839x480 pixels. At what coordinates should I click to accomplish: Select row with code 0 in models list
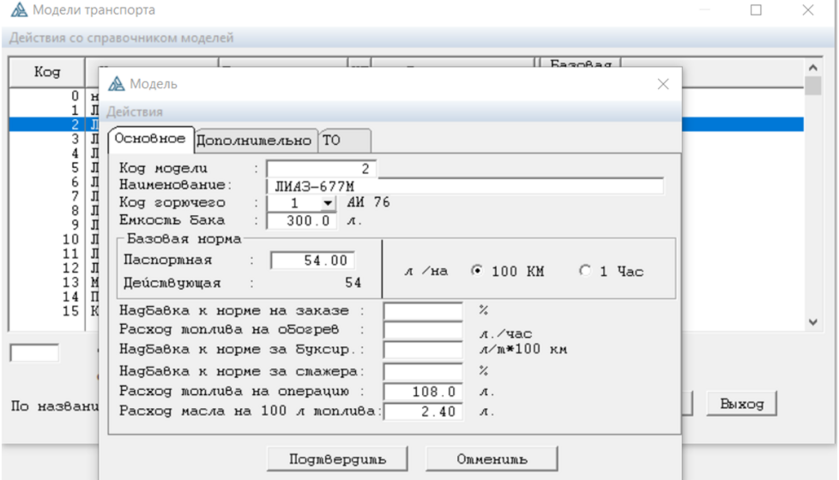click(54, 96)
